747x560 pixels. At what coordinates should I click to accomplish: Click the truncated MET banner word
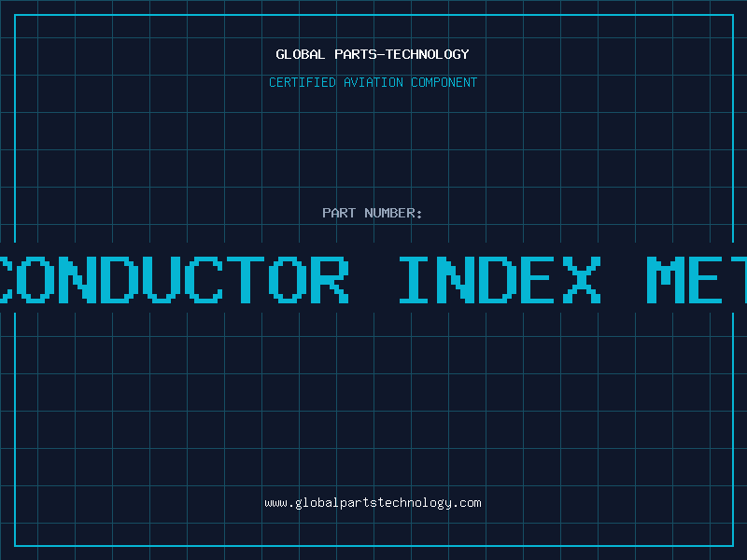(x=697, y=280)
